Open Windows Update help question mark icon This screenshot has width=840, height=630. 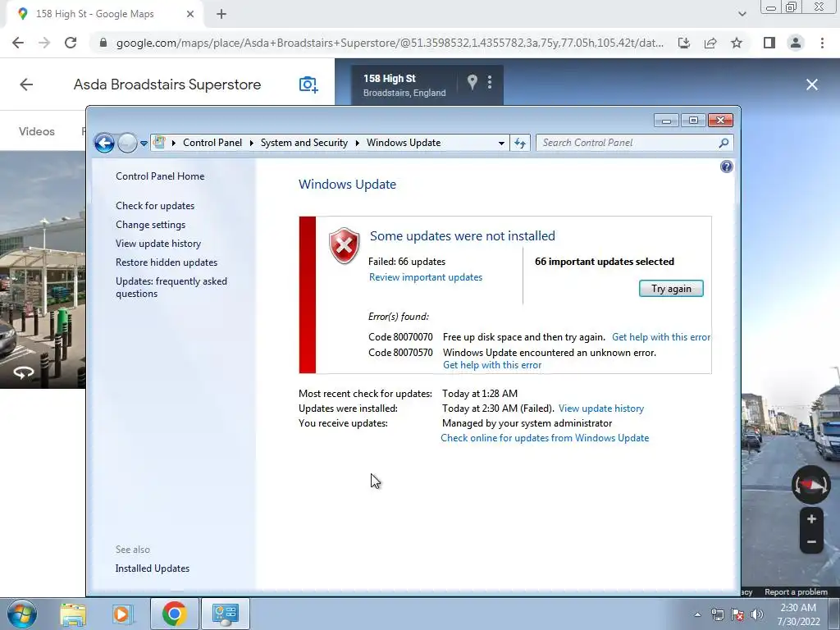(x=727, y=167)
